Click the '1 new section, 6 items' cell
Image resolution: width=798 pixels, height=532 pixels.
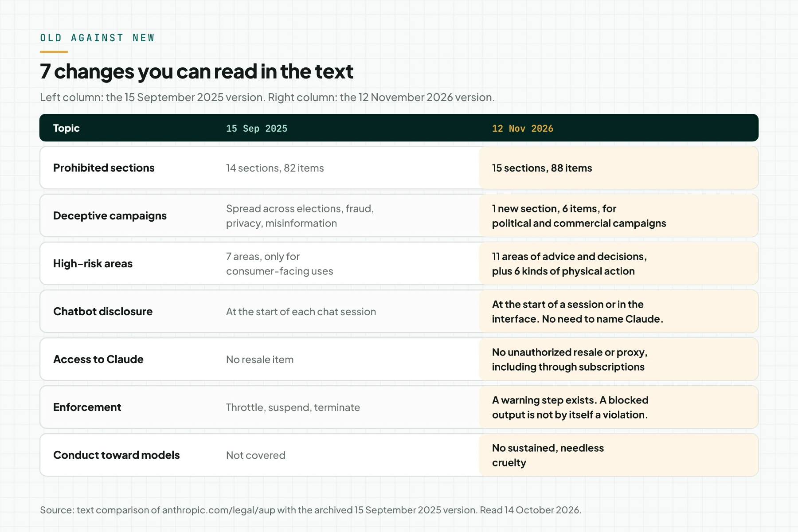tap(618, 215)
